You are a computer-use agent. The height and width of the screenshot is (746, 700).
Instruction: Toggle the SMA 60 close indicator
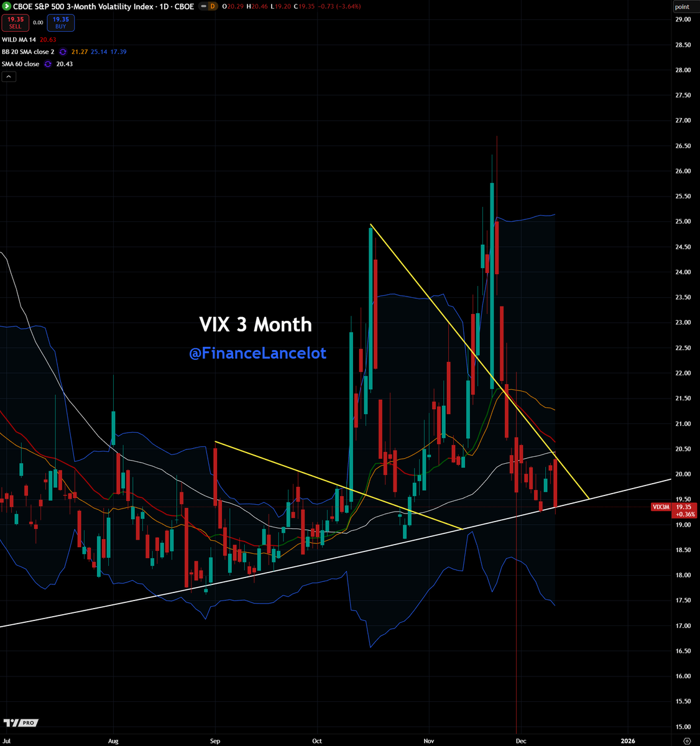click(22, 63)
